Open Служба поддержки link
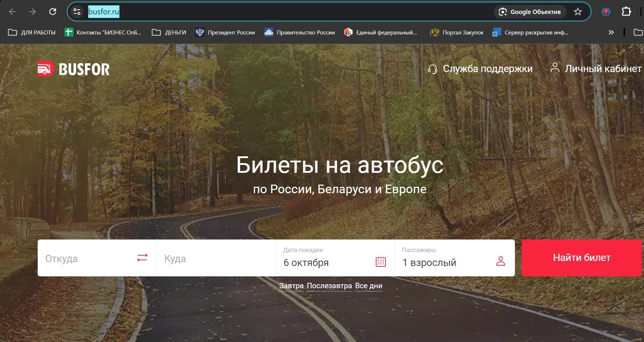The image size is (644, 342). [x=488, y=69]
